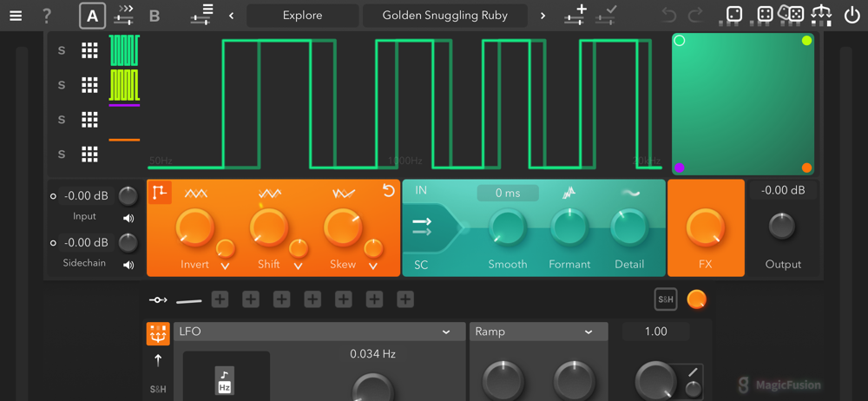The width and height of the screenshot is (868, 401).
Task: Open the Golden Snuggling Ruby preset name
Action: click(444, 16)
